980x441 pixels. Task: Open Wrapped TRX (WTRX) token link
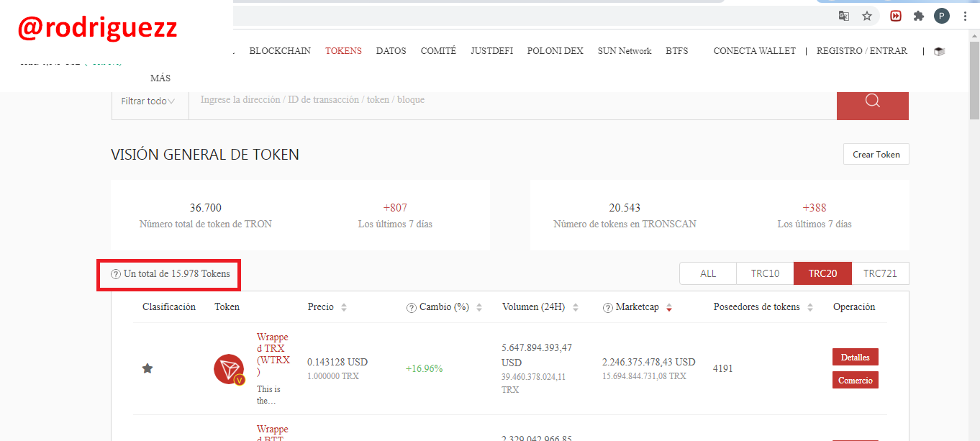click(x=273, y=355)
